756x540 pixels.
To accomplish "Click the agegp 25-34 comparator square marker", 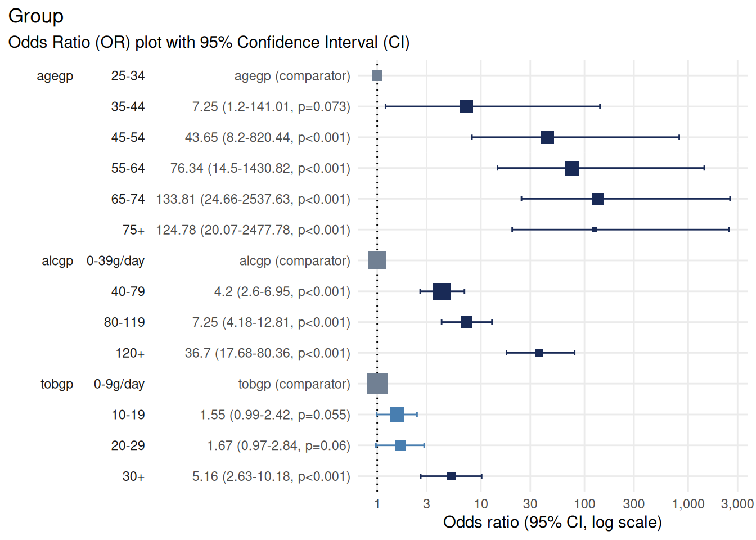I will tap(377, 76).
